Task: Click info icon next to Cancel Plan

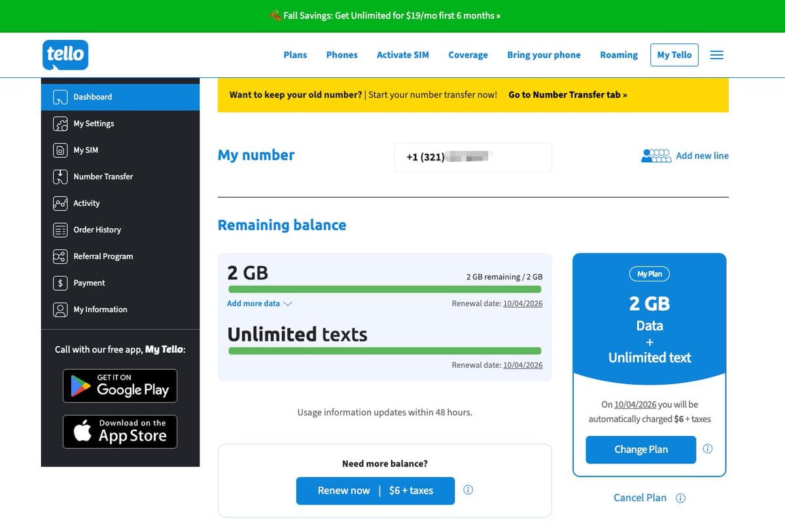Action: coord(680,498)
